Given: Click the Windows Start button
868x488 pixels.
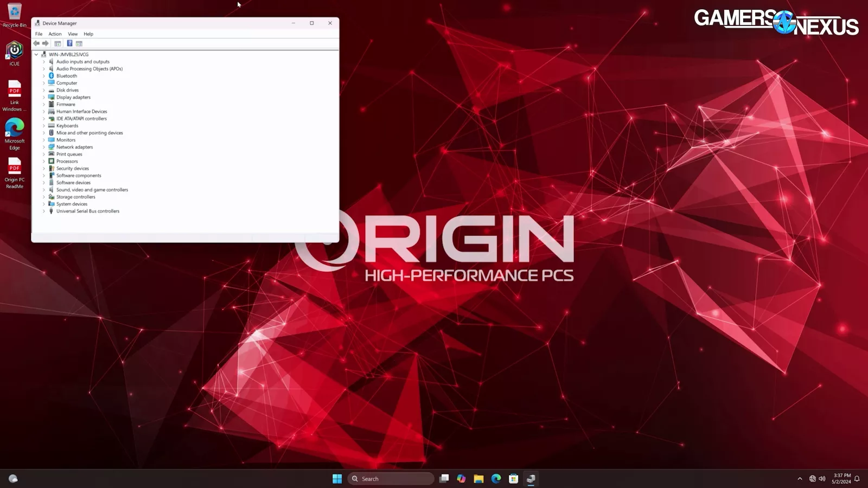Looking at the screenshot, I should [337, 478].
